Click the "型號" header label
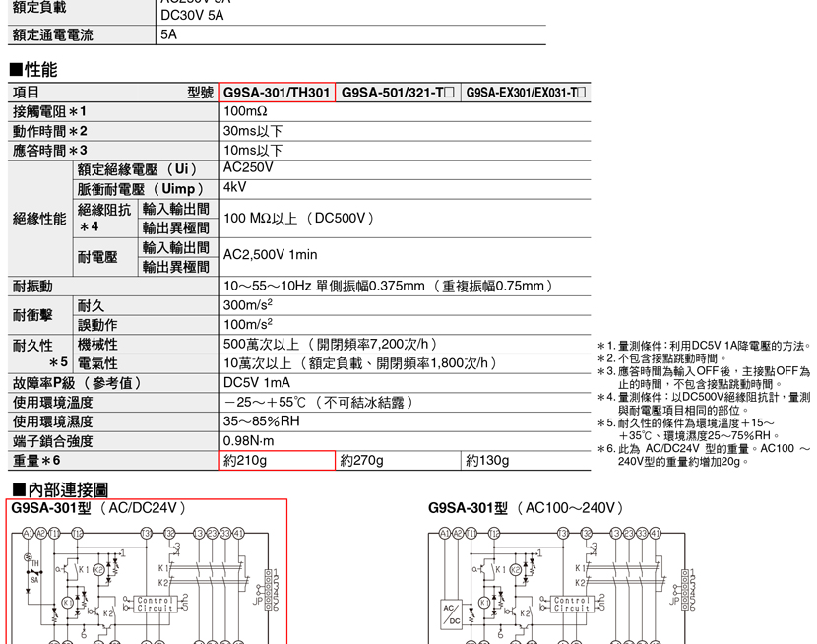The image size is (817, 644). (x=201, y=93)
